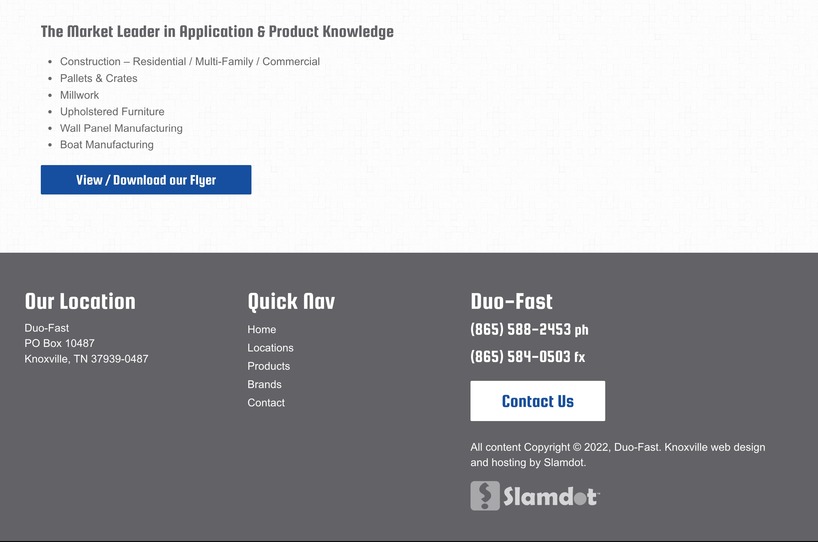Click 'Duo-Fast' name in the address block
Screen dimensions: 818x542
pos(46,328)
